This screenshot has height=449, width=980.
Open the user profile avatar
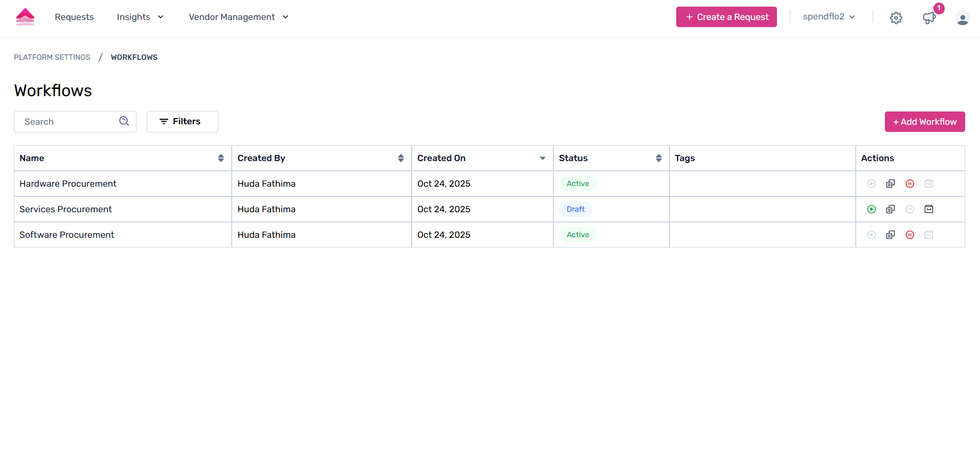[x=963, y=18]
